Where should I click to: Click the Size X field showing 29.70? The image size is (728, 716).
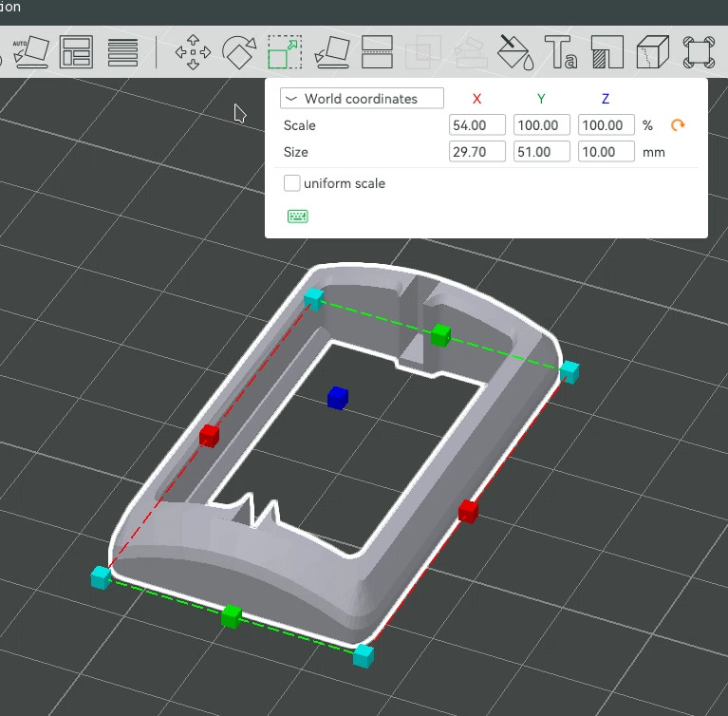click(x=476, y=152)
